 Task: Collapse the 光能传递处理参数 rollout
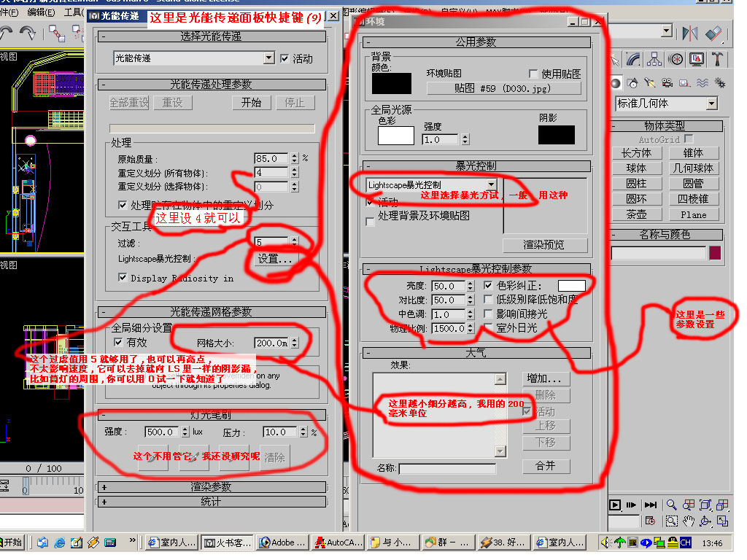[211, 85]
